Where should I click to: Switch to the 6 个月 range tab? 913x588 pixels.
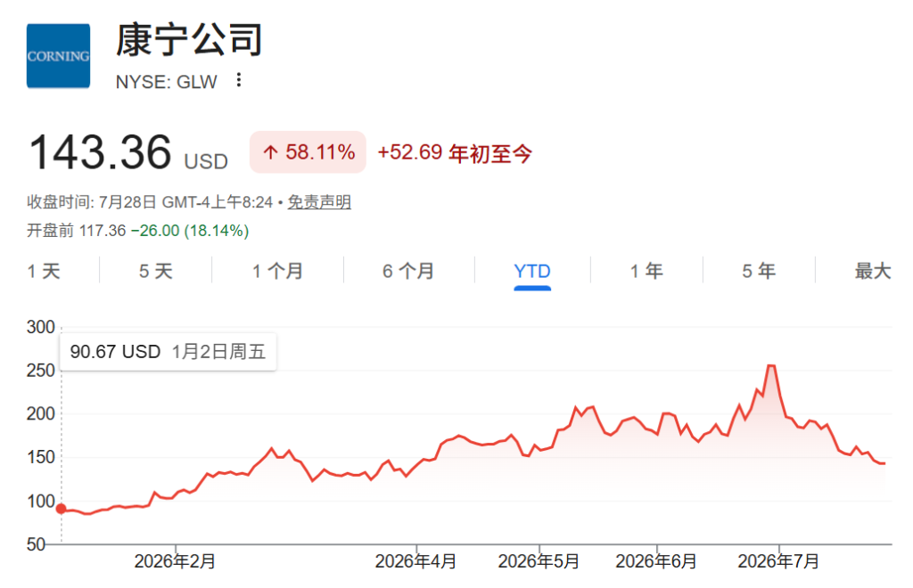[x=408, y=271]
